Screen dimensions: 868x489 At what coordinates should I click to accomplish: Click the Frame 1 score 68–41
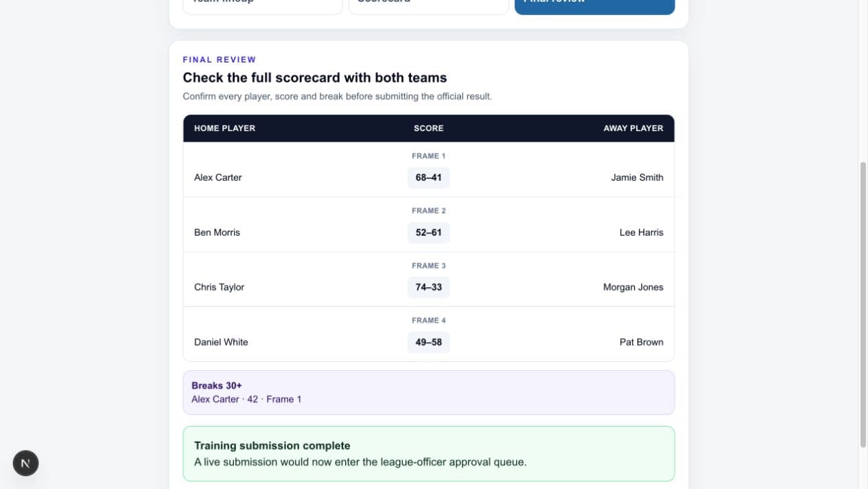click(429, 177)
